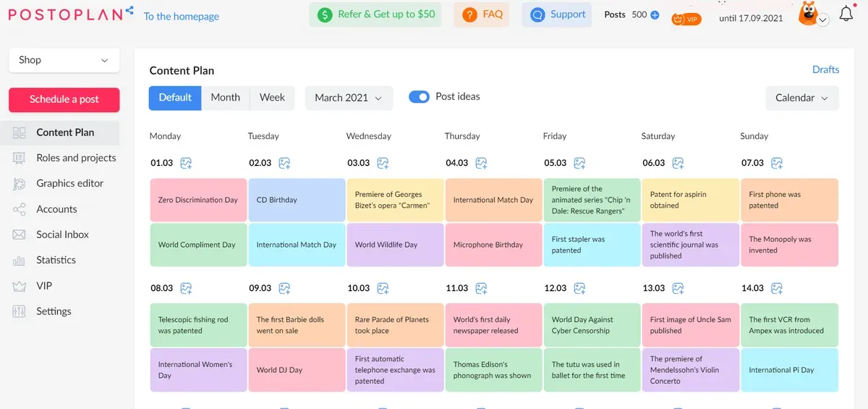This screenshot has height=409, width=868.
Task: Click the add image icon beside 10.03
Action: 383,288
